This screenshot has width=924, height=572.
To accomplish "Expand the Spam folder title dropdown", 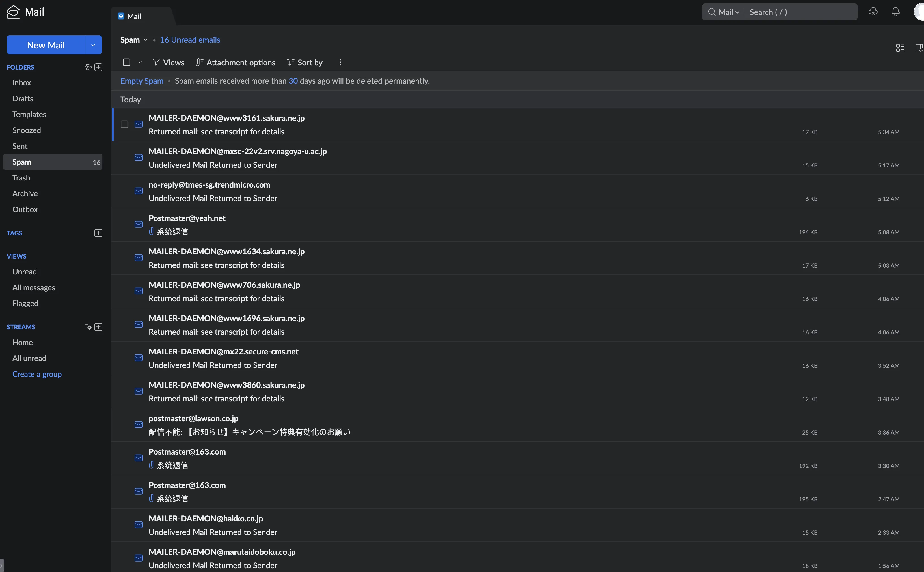I will tap(146, 40).
